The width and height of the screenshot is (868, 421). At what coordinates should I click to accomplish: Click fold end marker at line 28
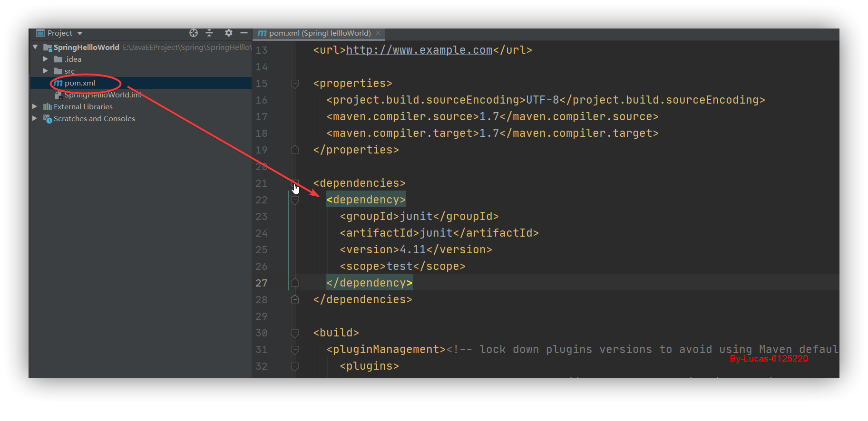pyautogui.click(x=295, y=299)
